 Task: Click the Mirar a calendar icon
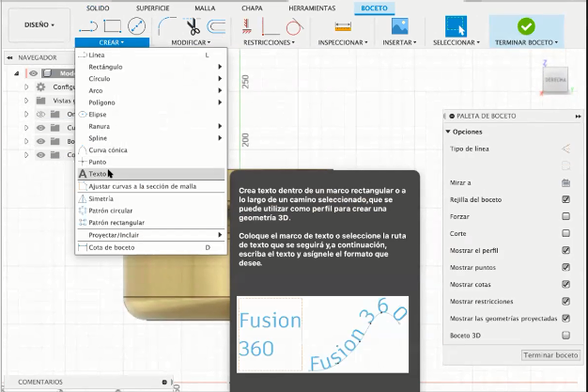[x=565, y=183]
